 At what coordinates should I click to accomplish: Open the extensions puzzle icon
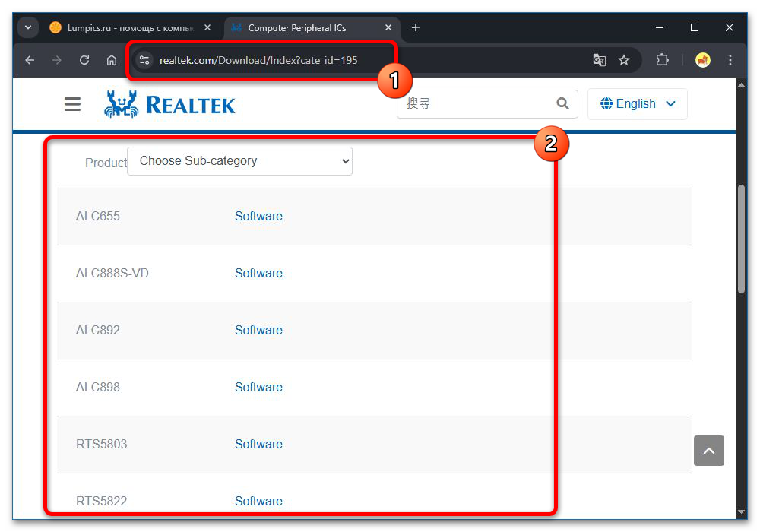click(662, 60)
